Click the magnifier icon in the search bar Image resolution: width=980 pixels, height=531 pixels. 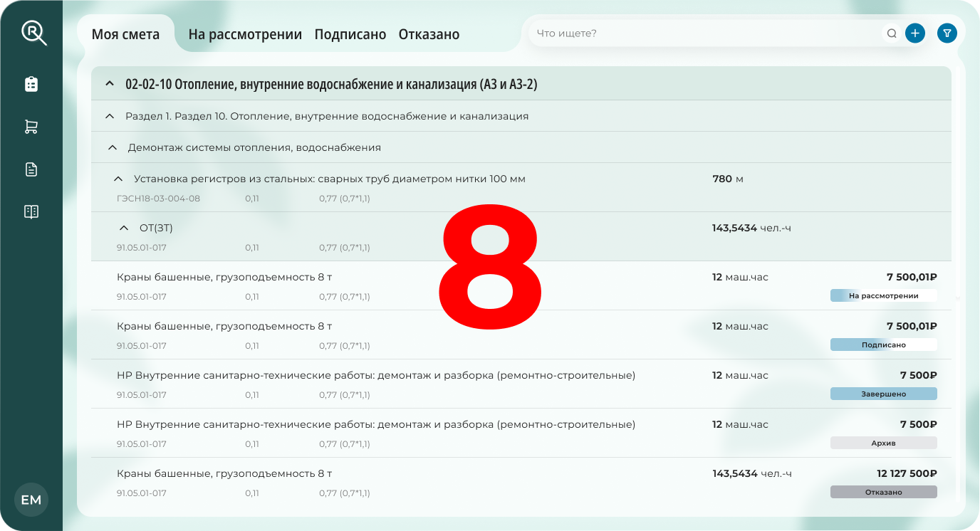tap(891, 33)
